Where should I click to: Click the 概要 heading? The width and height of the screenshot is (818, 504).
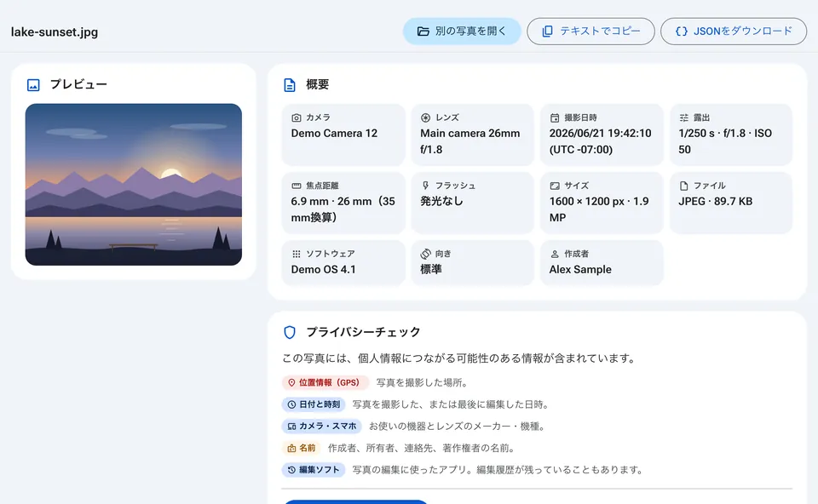[x=317, y=85]
